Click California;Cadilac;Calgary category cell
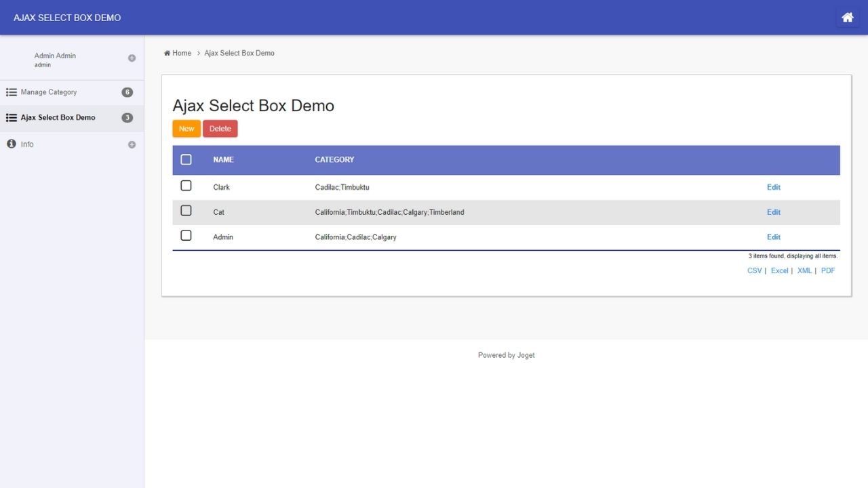 point(355,237)
